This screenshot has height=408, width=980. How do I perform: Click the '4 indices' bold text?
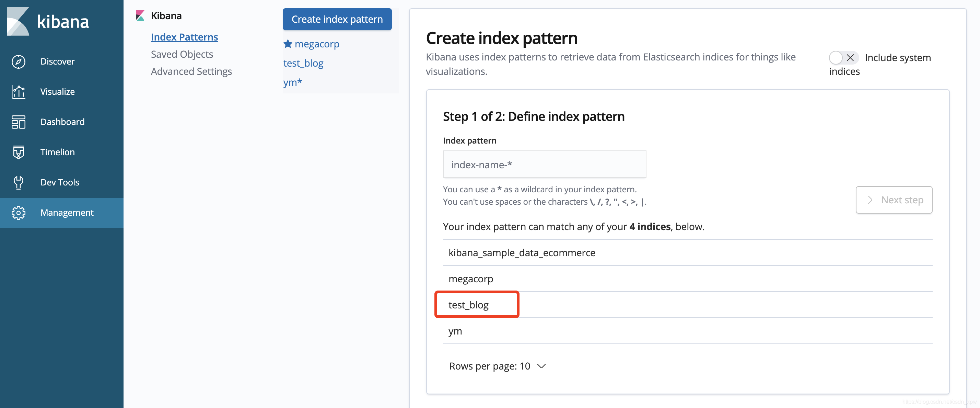click(650, 227)
